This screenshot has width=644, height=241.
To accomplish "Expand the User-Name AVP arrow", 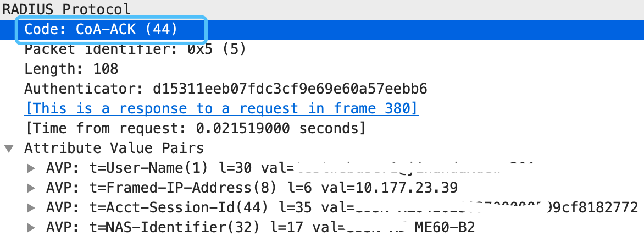I will point(31,168).
